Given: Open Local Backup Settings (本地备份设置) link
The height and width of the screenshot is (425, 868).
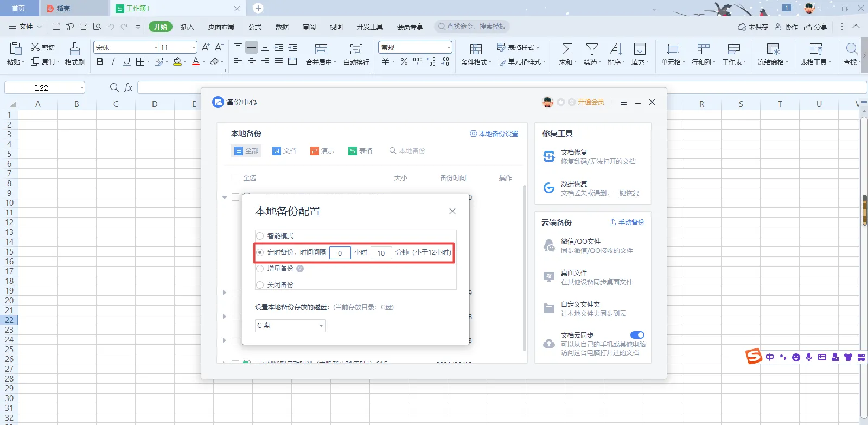Looking at the screenshot, I should 494,134.
